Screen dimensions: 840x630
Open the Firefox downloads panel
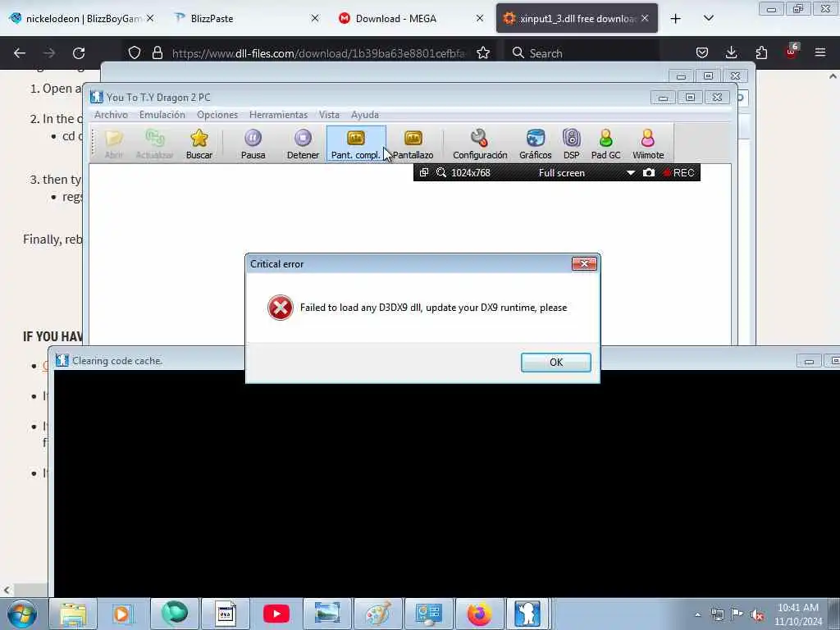(x=731, y=53)
